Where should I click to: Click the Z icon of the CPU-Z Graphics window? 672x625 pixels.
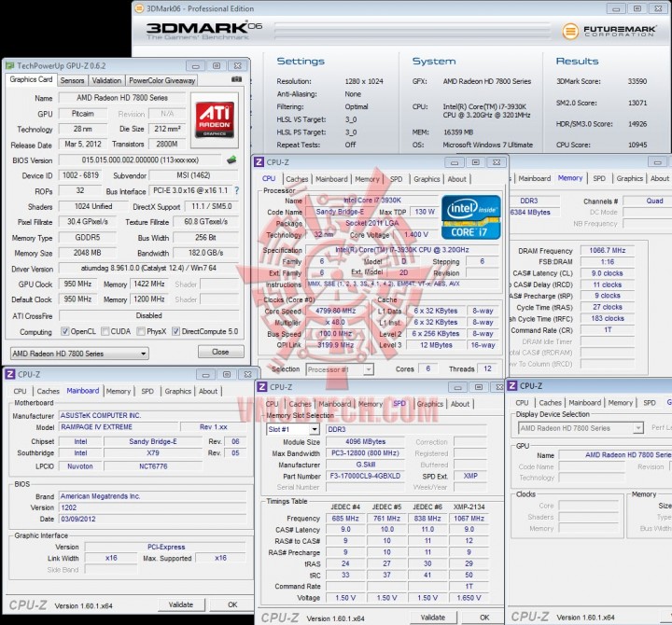tap(511, 385)
